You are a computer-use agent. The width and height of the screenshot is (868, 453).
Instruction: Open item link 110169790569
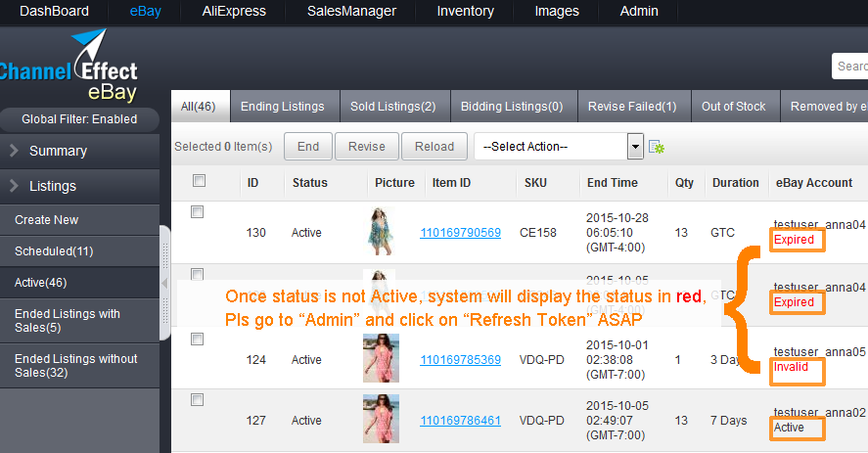[461, 233]
